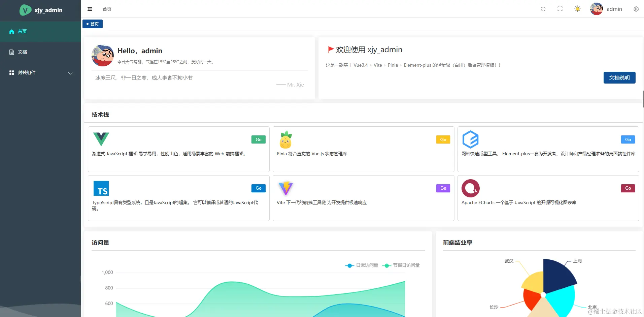Open settings via the gear icon
The width and height of the screenshot is (644, 317).
[636, 9]
